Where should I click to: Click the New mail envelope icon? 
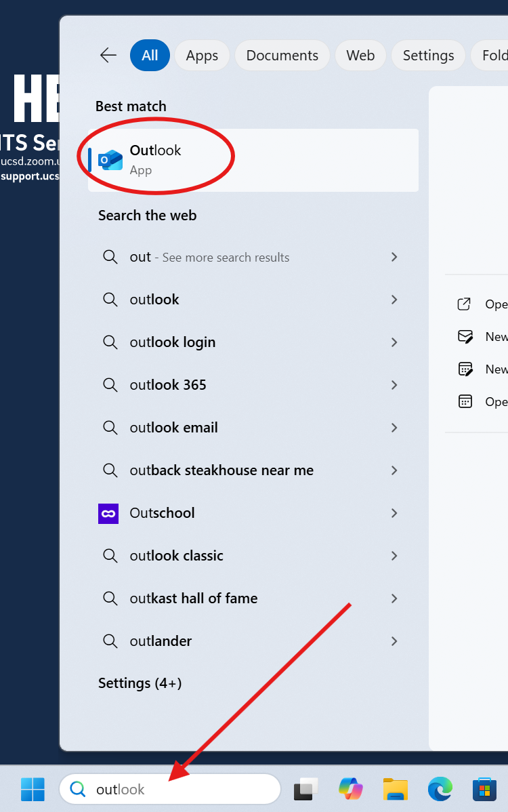(x=465, y=337)
